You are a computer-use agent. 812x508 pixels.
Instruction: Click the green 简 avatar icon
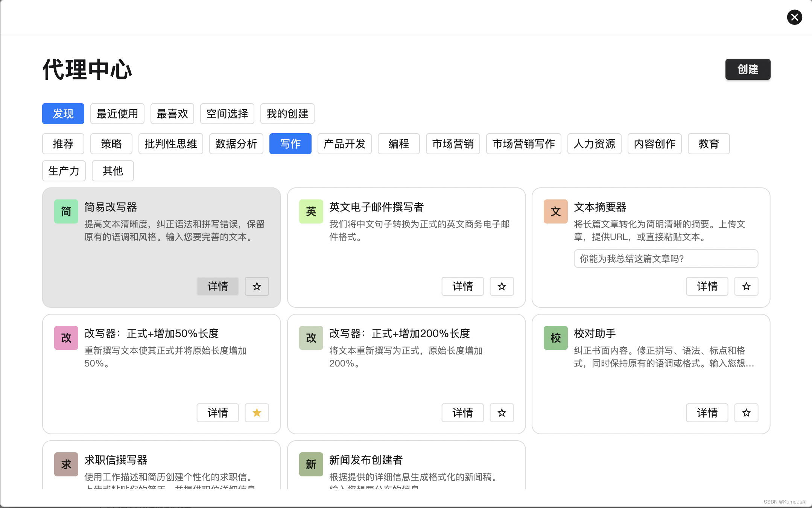click(x=66, y=211)
